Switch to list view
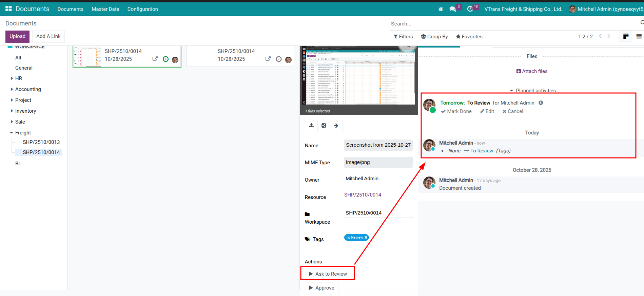 (x=639, y=36)
